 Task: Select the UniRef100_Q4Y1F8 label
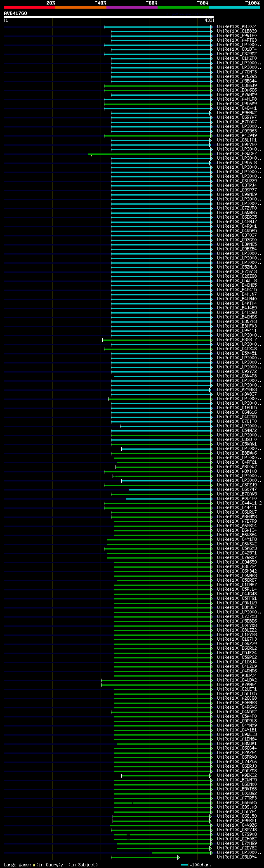pos(237,540)
